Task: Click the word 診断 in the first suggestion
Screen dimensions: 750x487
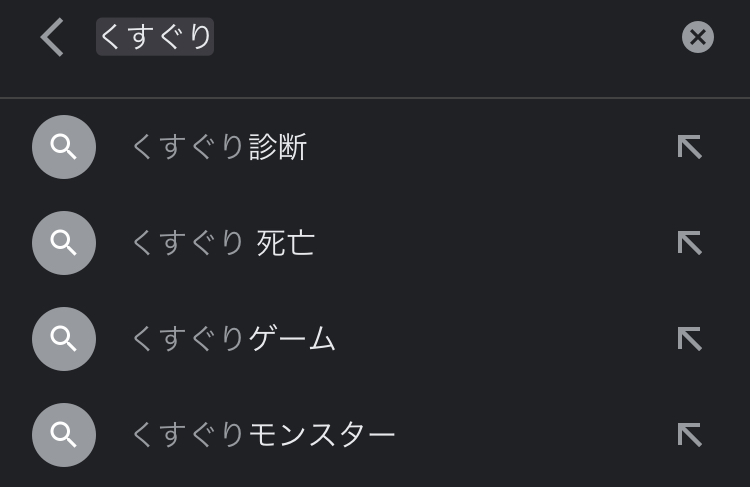Action: (277, 148)
